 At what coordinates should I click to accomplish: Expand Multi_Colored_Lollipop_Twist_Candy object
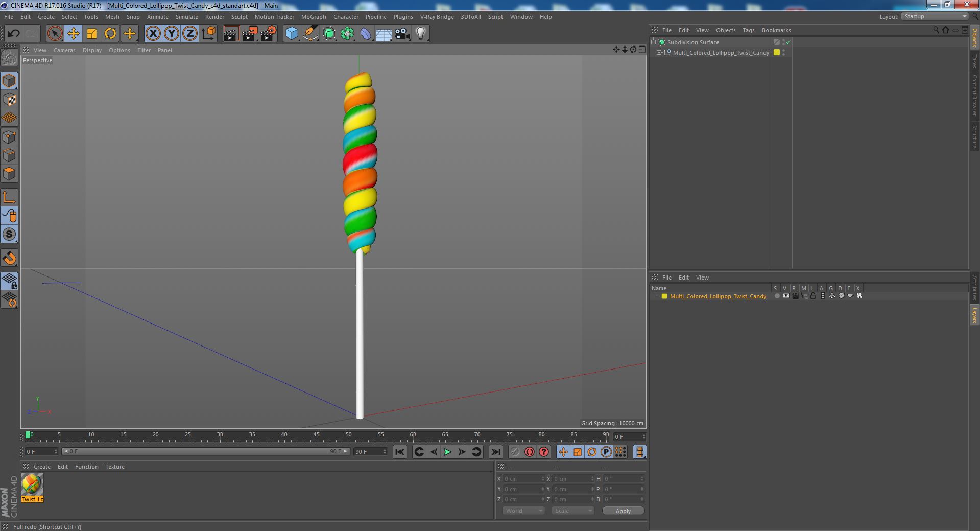(659, 53)
